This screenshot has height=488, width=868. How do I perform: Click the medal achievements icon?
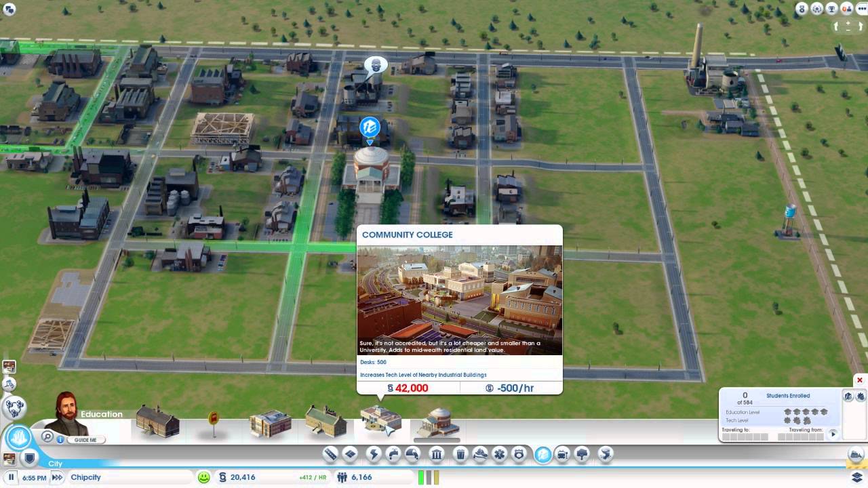[x=803, y=9]
